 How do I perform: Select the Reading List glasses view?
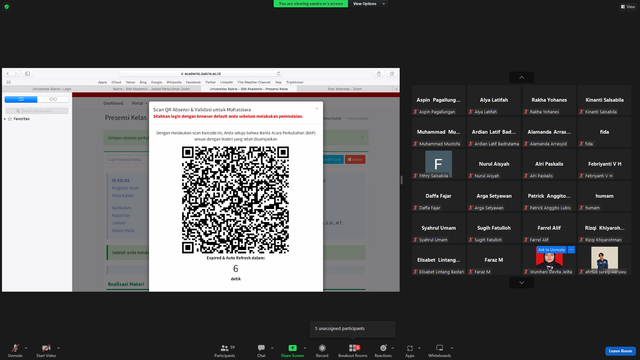(53, 99)
